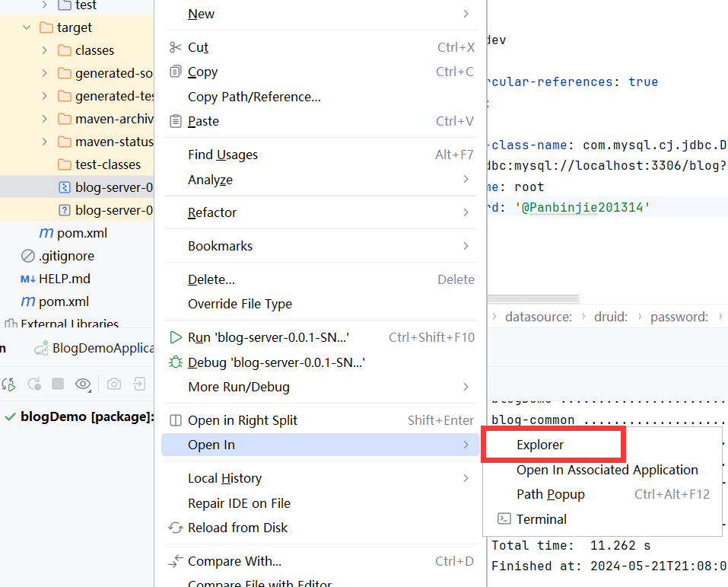Viewport: 728px width, 587px height.
Task: Click the green Run 'blog-server' play icon
Action: (176, 337)
